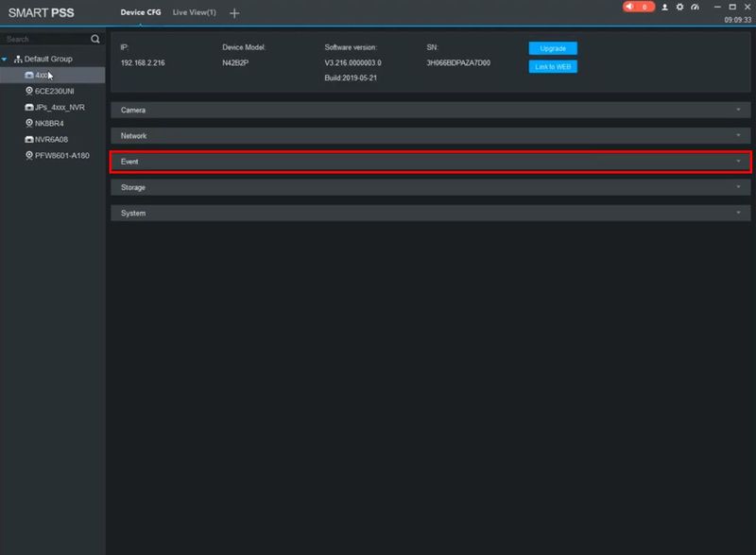
Task: Open the settings gear icon
Action: coord(679,7)
